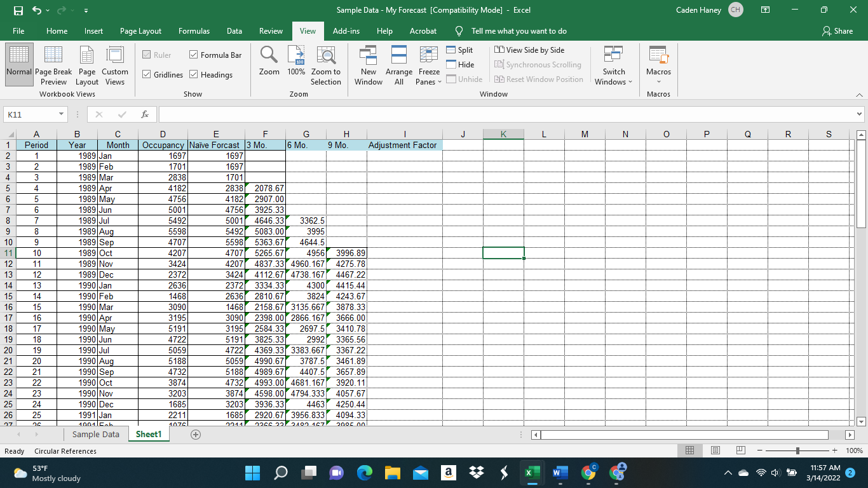Switch to the Formulas ribbon tab

tap(194, 30)
